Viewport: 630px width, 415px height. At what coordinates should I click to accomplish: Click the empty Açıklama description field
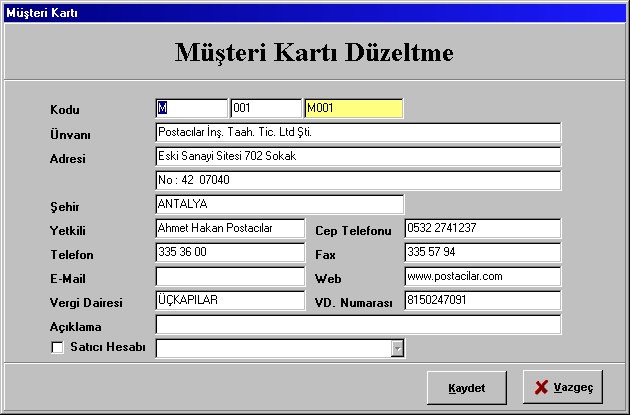(358, 324)
